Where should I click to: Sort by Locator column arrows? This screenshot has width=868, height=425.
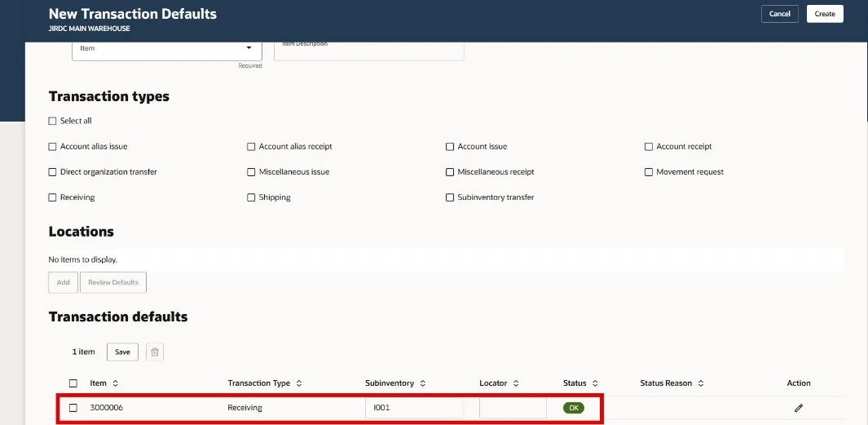coord(516,383)
